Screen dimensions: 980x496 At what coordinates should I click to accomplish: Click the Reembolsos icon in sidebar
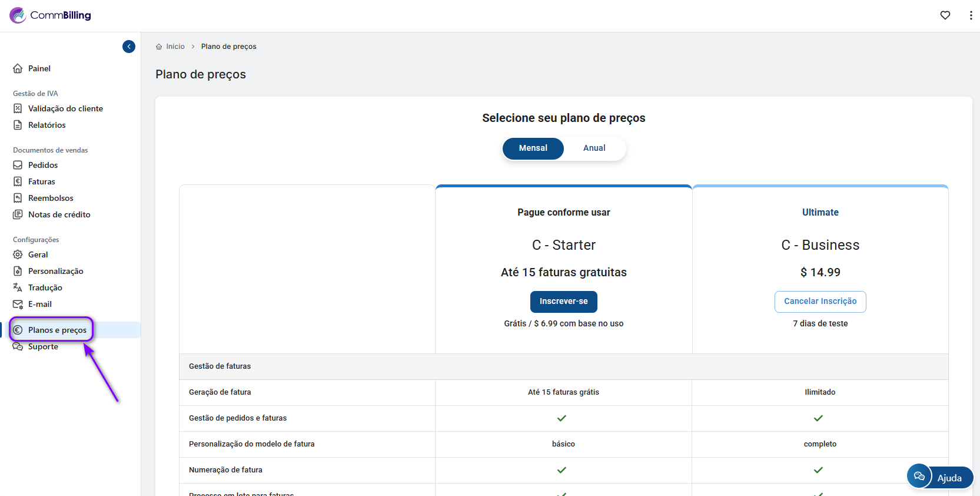point(18,198)
